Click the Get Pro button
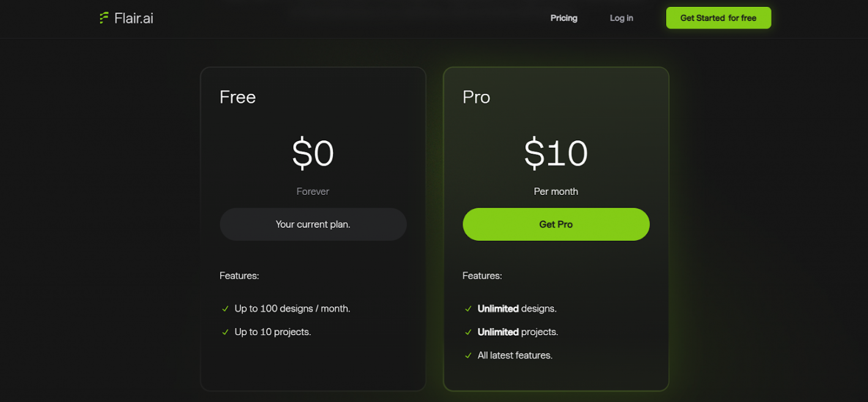 tap(556, 224)
